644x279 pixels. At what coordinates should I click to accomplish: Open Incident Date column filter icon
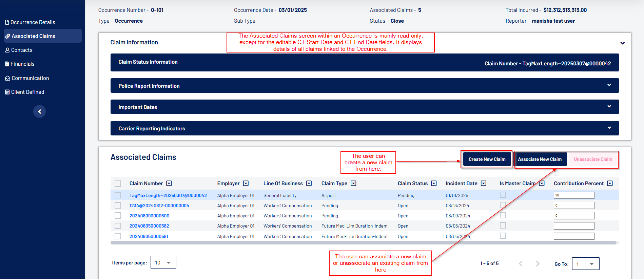(484, 183)
